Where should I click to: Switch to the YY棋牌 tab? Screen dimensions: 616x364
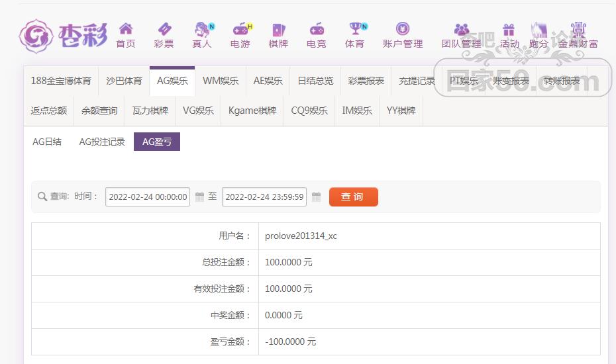(x=401, y=111)
